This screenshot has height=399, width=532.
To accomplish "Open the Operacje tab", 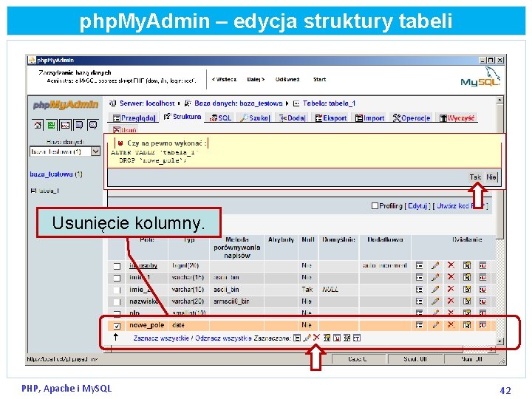I will click(412, 117).
